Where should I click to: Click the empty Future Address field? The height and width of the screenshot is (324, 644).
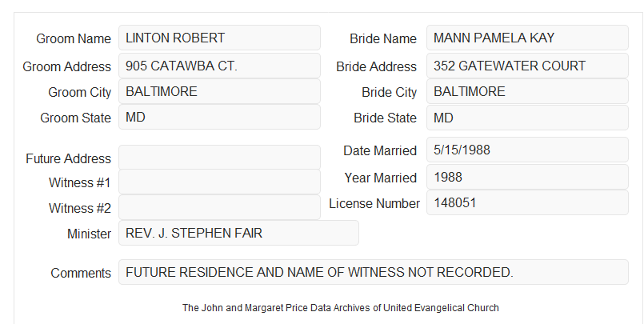(x=219, y=158)
